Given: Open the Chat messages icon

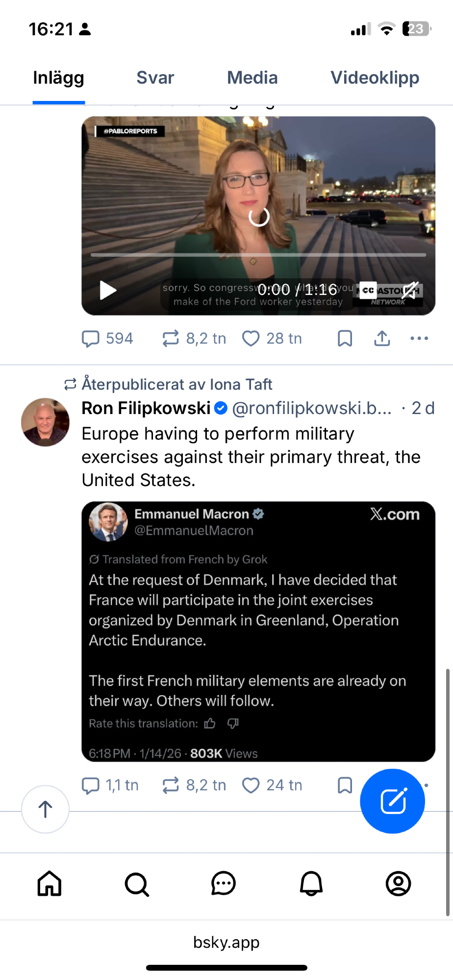Looking at the screenshot, I should (224, 883).
